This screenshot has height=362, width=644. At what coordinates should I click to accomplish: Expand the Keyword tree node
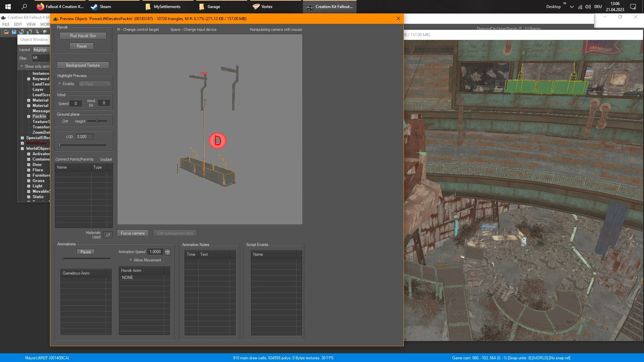click(x=29, y=79)
